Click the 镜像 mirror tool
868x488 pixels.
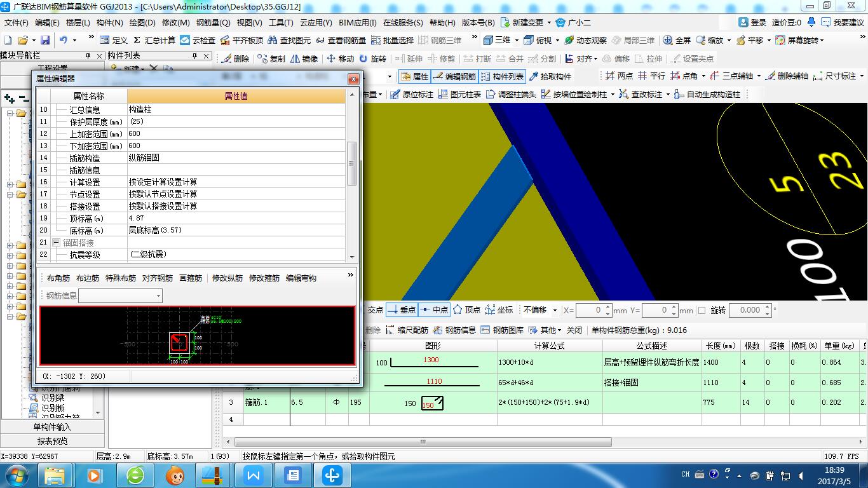pyautogui.click(x=304, y=58)
